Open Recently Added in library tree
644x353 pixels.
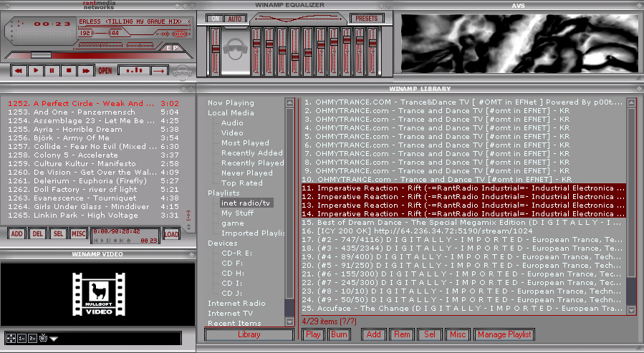point(251,153)
